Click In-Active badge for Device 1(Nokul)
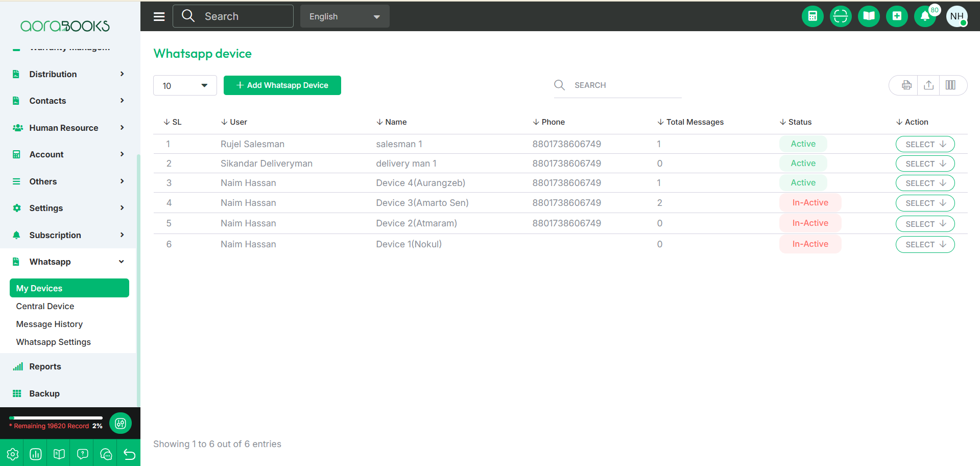The width and height of the screenshot is (980, 466). click(x=810, y=244)
